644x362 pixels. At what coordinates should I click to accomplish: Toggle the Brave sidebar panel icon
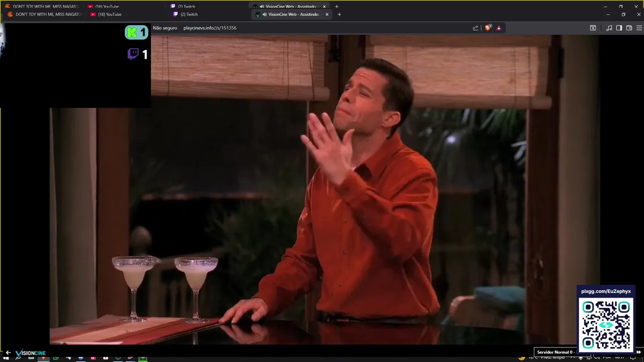(619, 28)
